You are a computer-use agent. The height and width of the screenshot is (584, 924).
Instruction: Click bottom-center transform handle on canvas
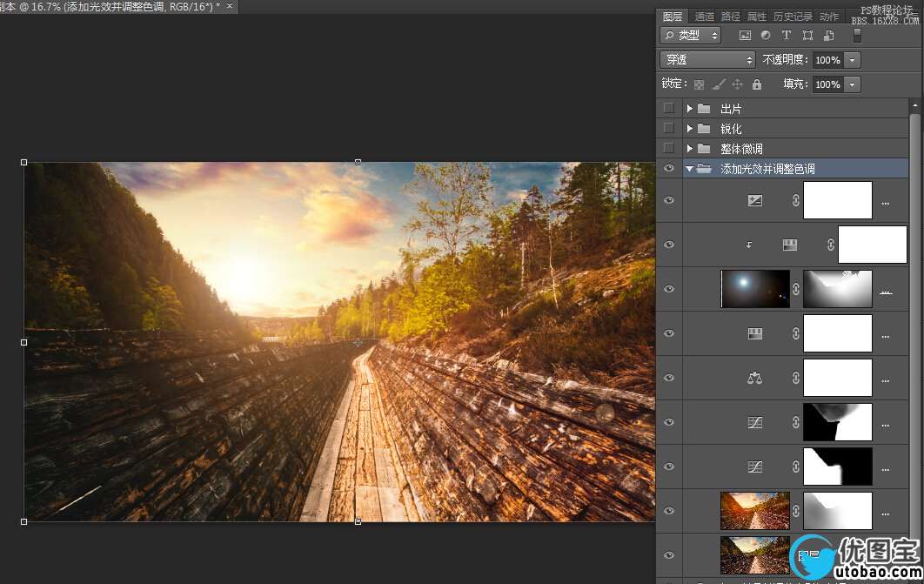click(x=358, y=521)
